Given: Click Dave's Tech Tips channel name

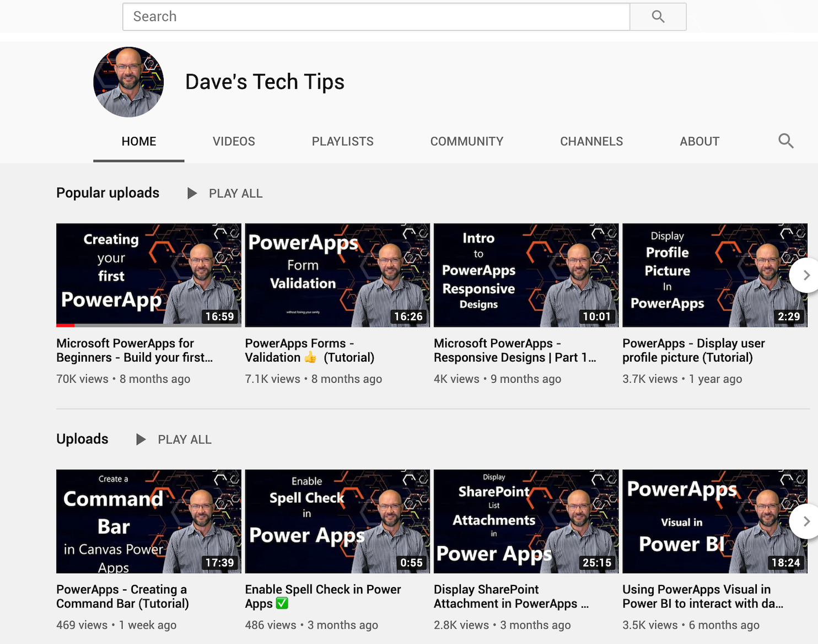Looking at the screenshot, I should (x=265, y=82).
